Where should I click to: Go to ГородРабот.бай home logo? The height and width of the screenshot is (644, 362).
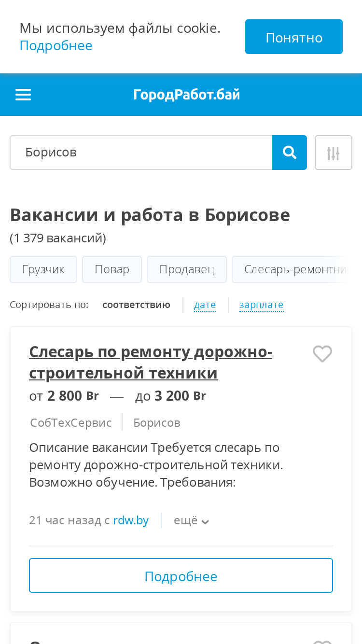(x=187, y=95)
